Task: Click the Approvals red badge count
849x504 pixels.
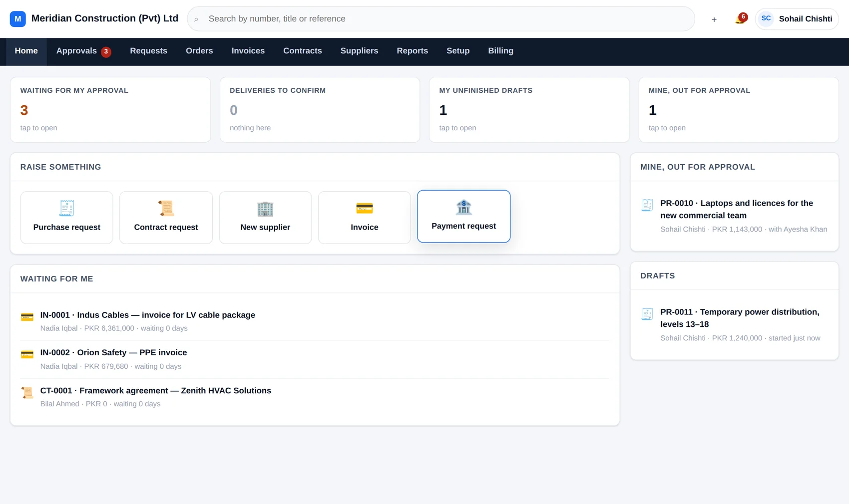Action: [106, 51]
